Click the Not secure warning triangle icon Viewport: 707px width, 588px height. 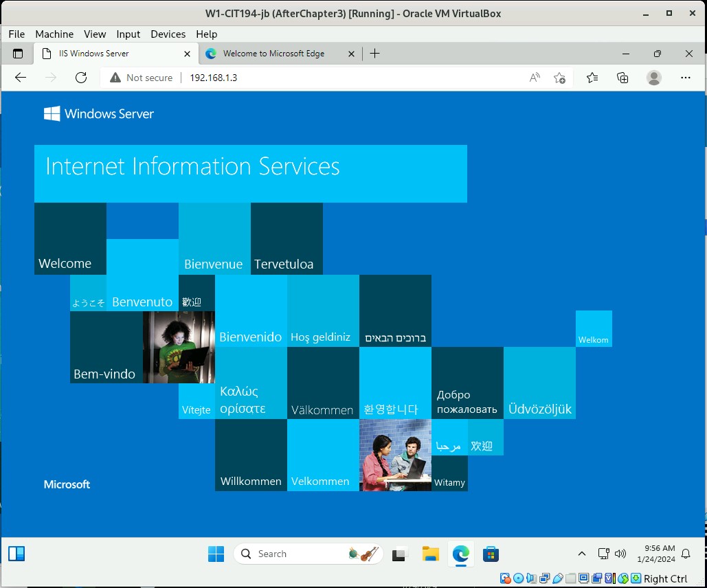[115, 78]
